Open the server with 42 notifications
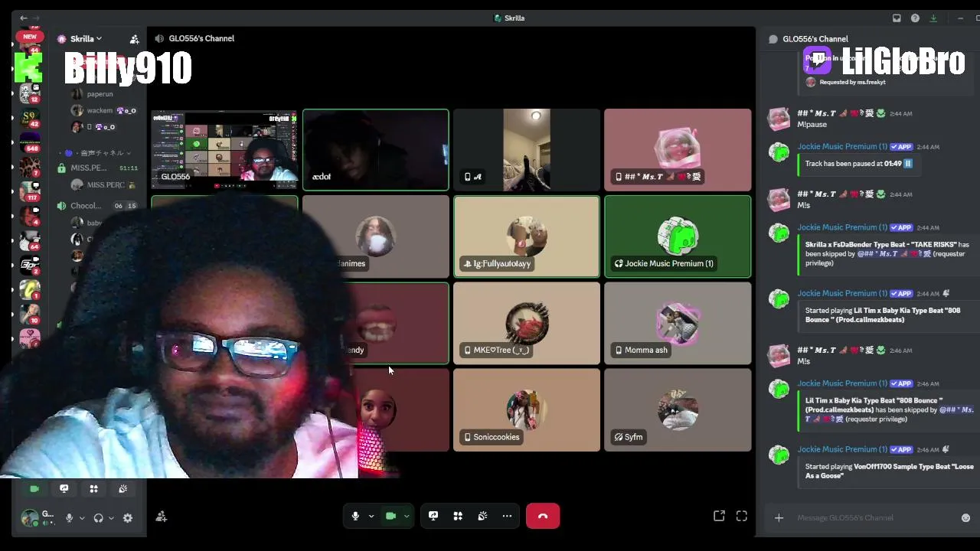This screenshot has width=980, height=551. (29, 119)
